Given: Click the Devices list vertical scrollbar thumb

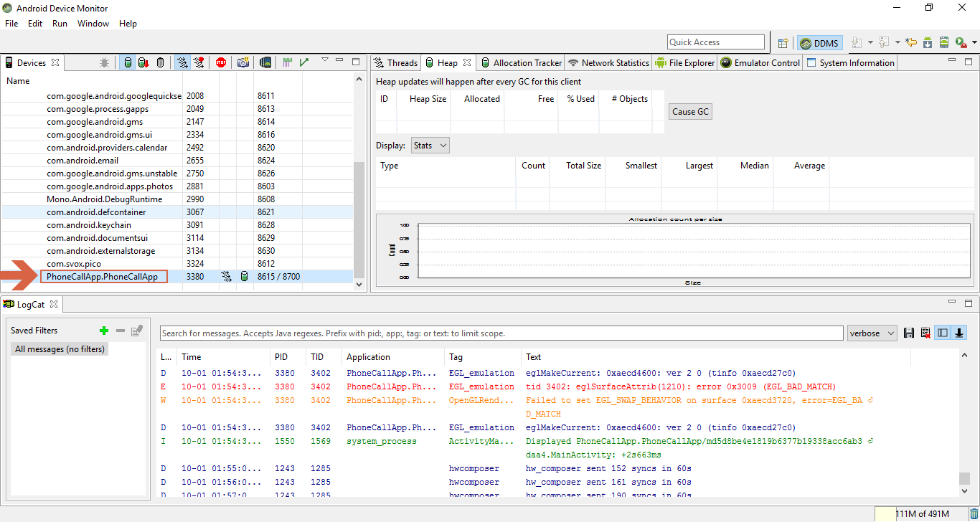Looking at the screenshot, I should coord(359,219).
